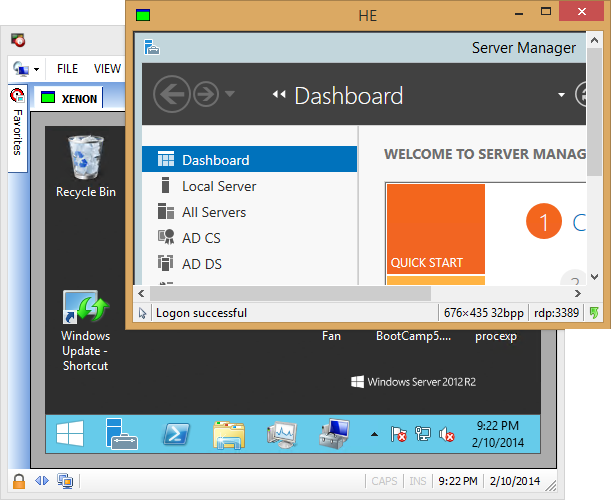Click the forward arrow in Server Manager
The height and width of the screenshot is (500, 611).
[206, 94]
